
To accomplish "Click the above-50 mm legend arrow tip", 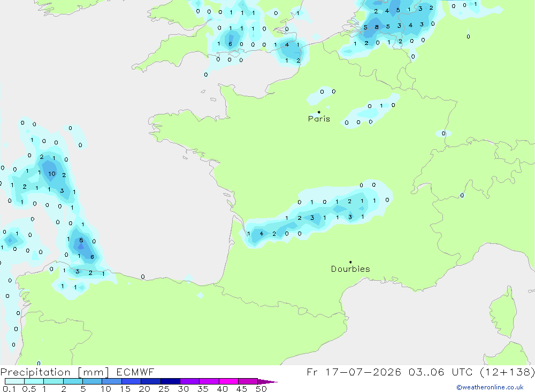I will pos(268,381).
